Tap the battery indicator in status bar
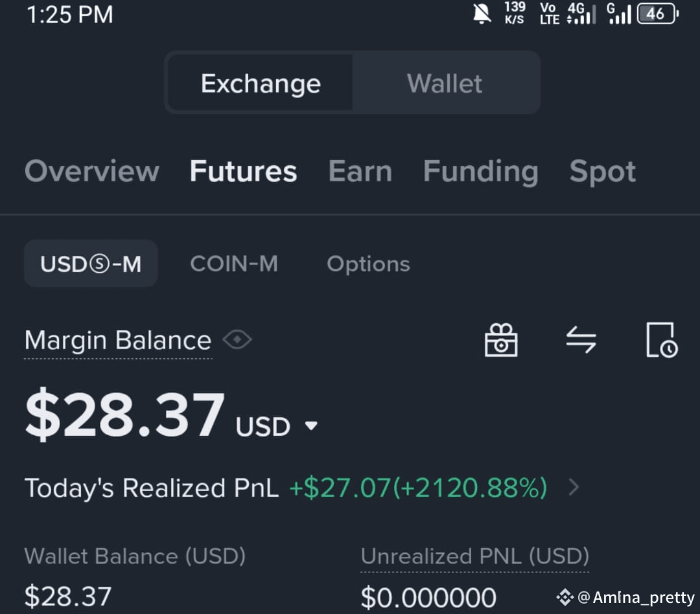Viewport: 700px width, 614px height. click(x=657, y=13)
